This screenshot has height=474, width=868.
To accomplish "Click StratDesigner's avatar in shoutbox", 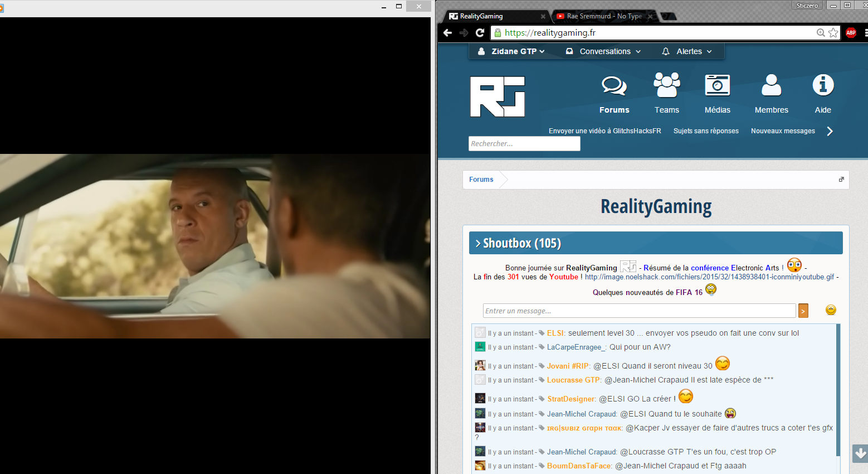I will point(480,398).
